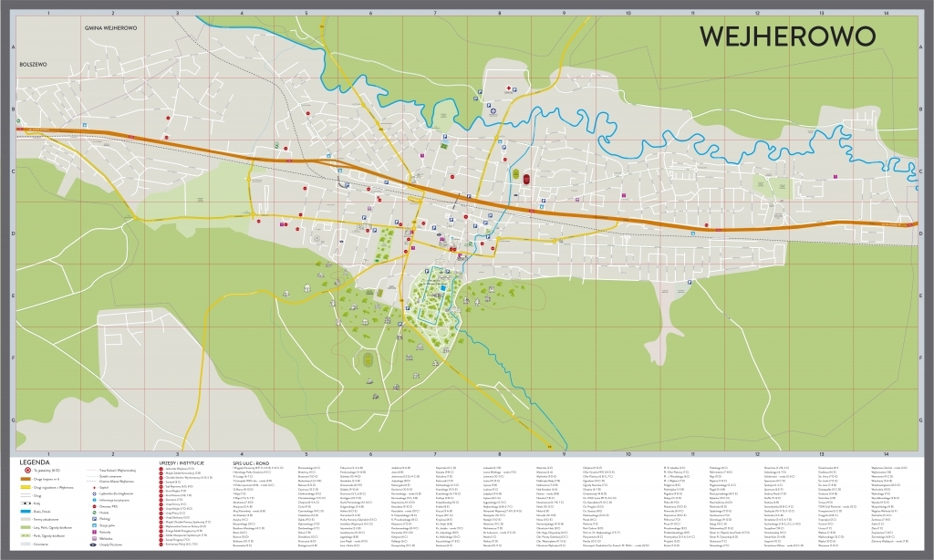Select the blue square inside the central park
The image size is (934, 560).
444,288
